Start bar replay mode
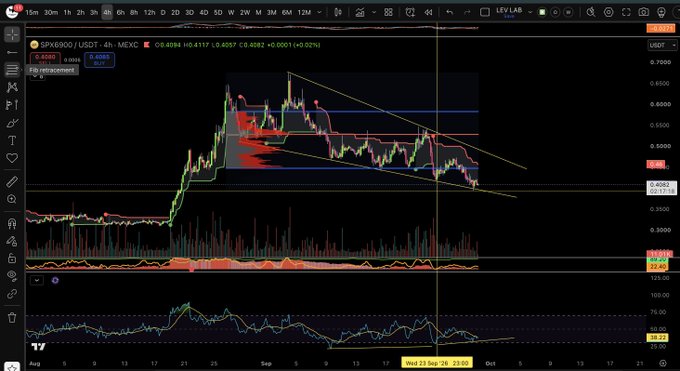The image size is (680, 371). coord(428,12)
